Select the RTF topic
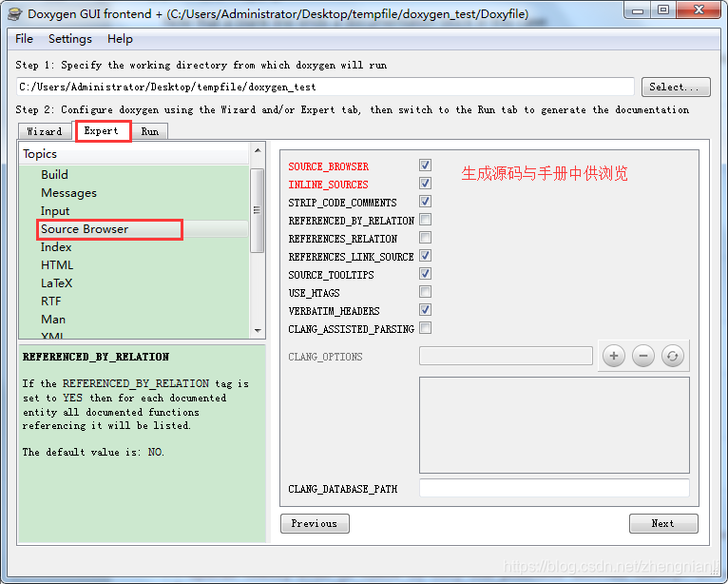Viewport: 728px width, 584px height. point(51,302)
